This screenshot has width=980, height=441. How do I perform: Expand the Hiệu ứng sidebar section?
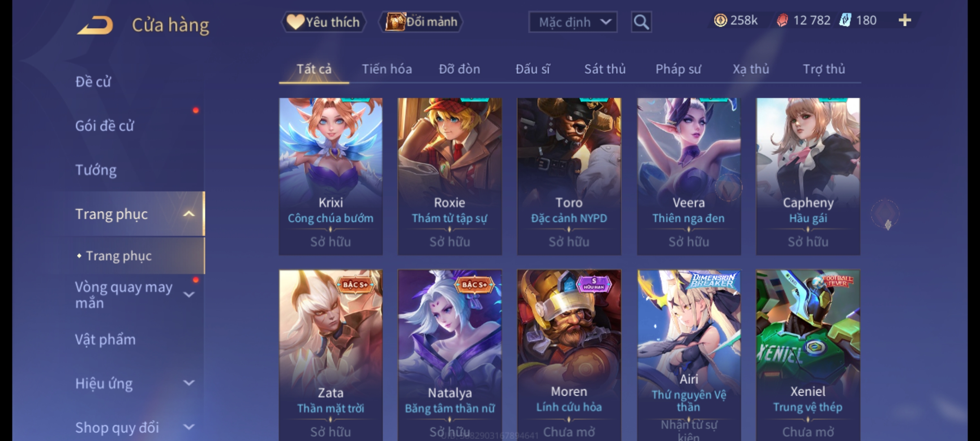(189, 383)
